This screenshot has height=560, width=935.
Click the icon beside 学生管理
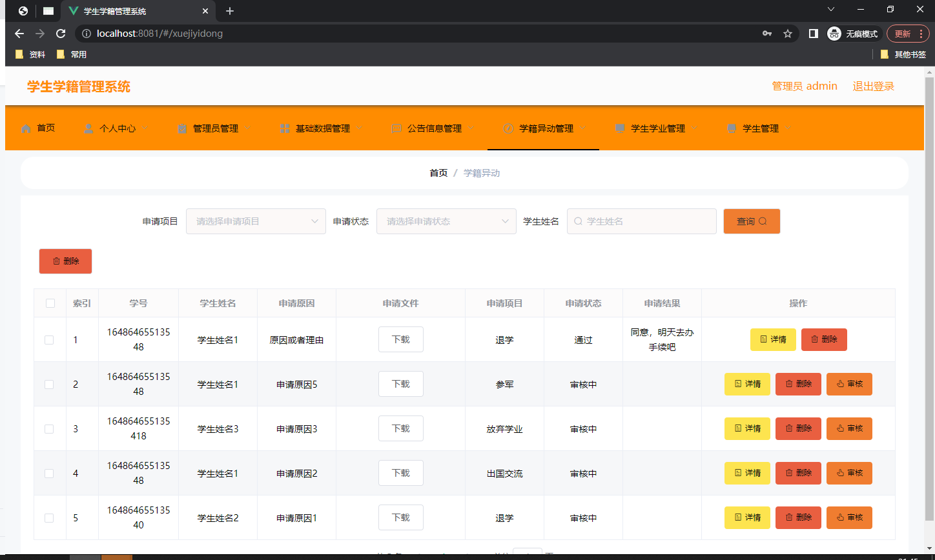[732, 128]
